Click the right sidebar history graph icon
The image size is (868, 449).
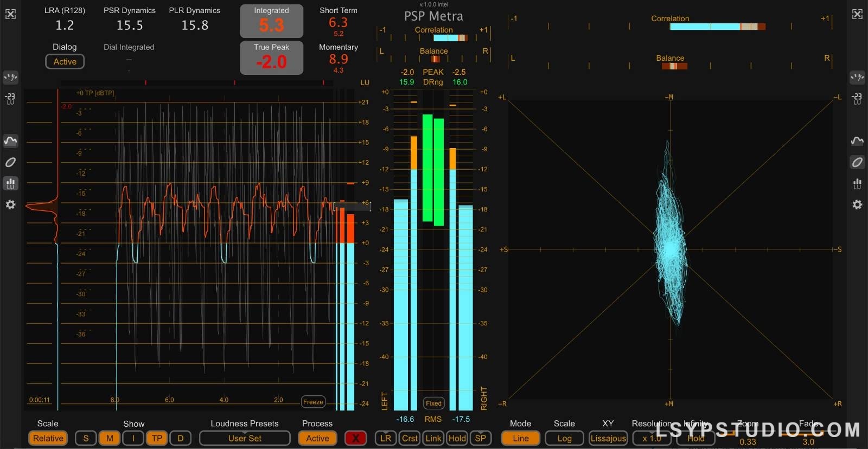[x=857, y=141]
